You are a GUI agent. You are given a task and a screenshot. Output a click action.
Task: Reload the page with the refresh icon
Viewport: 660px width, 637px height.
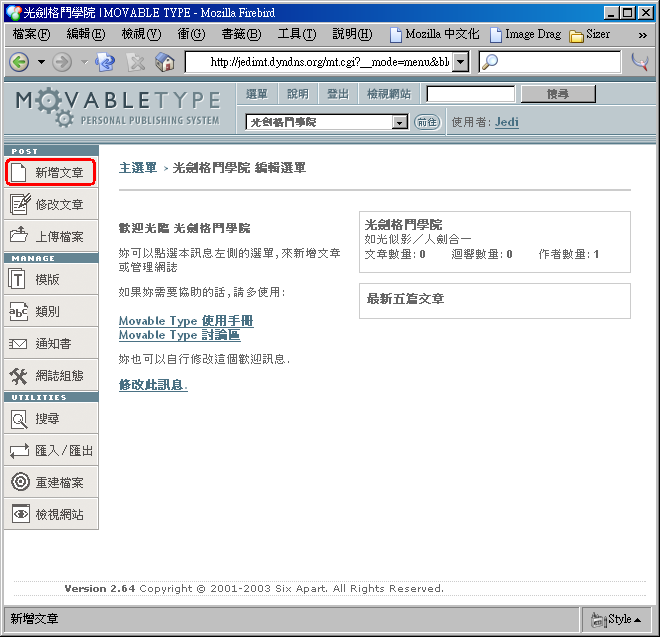coord(105,62)
